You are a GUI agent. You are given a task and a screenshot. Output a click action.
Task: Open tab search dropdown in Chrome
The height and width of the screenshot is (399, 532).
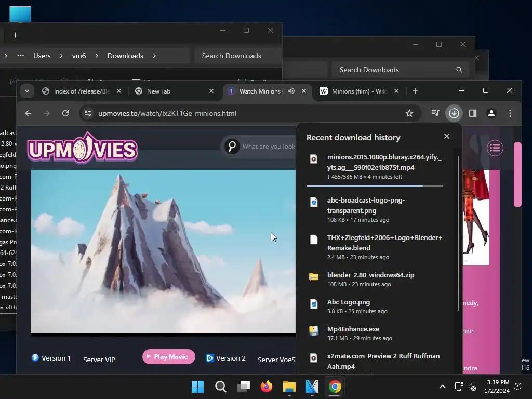point(27,91)
